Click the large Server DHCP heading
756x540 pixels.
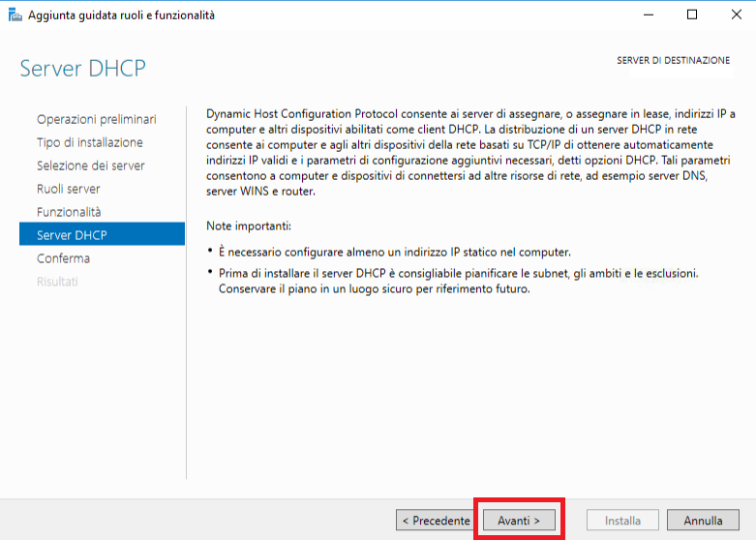pos(82,68)
